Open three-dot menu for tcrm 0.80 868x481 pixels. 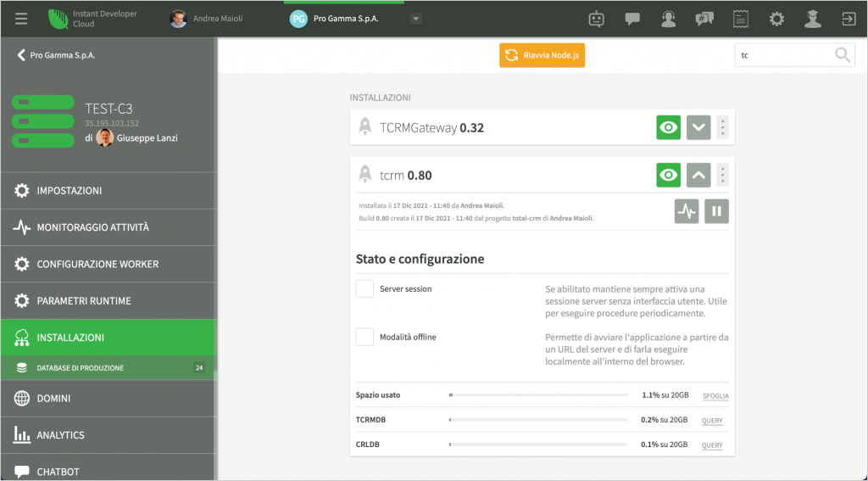[722, 175]
